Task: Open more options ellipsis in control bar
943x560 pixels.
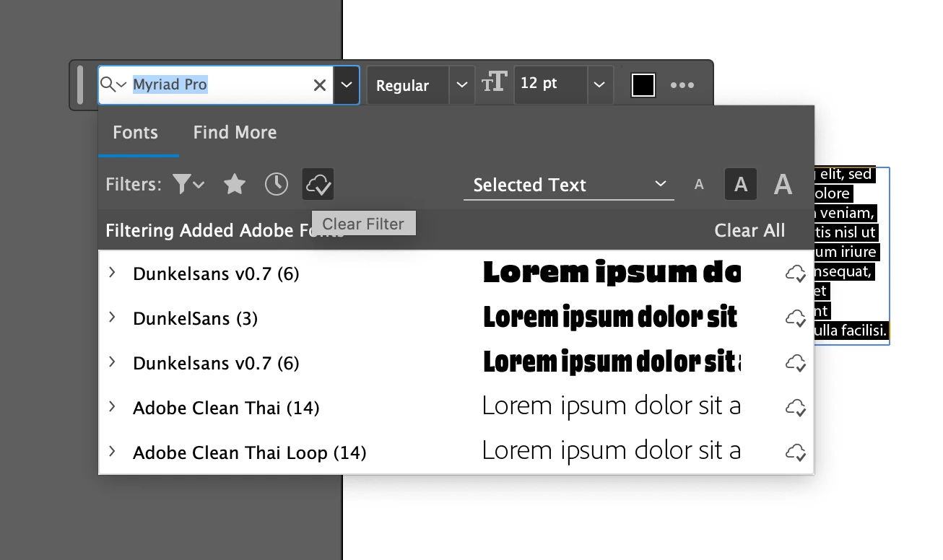Action: tap(682, 85)
